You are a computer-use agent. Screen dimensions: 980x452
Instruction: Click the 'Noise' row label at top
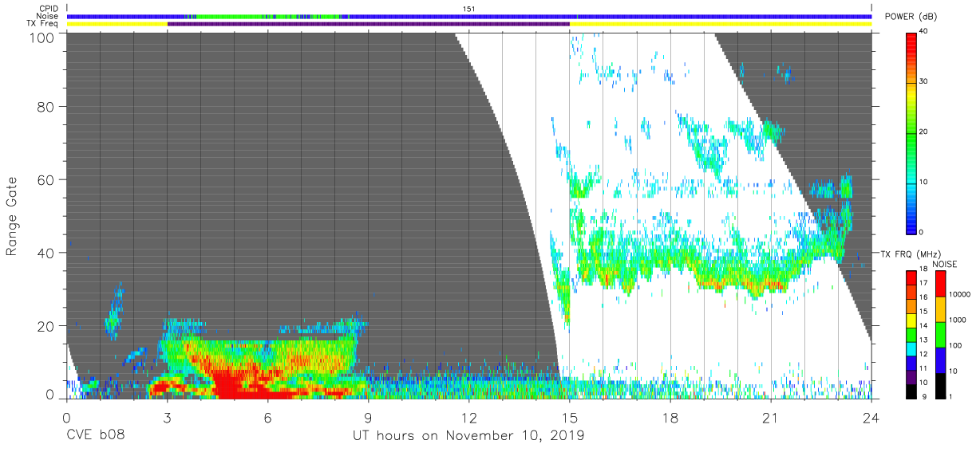click(48, 16)
